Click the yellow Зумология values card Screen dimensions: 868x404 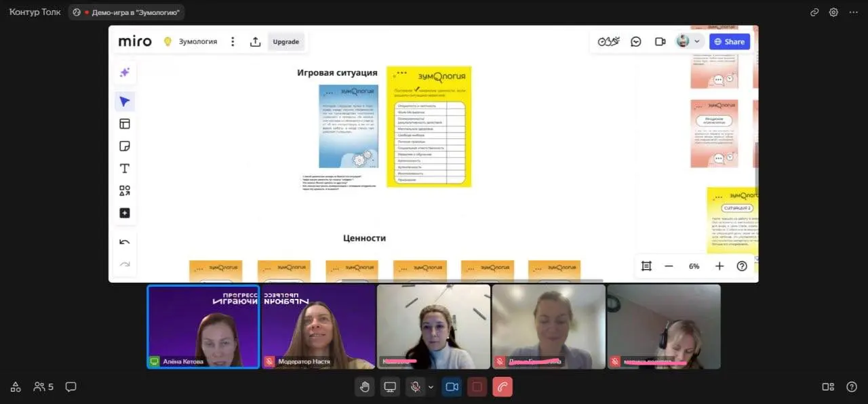429,126
